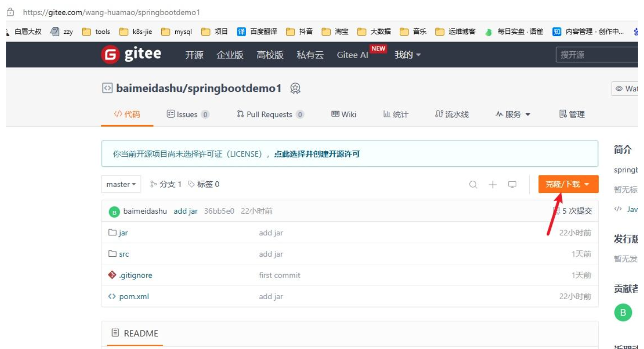Open the src folder
This screenshot has height=349, width=644.
(124, 254)
